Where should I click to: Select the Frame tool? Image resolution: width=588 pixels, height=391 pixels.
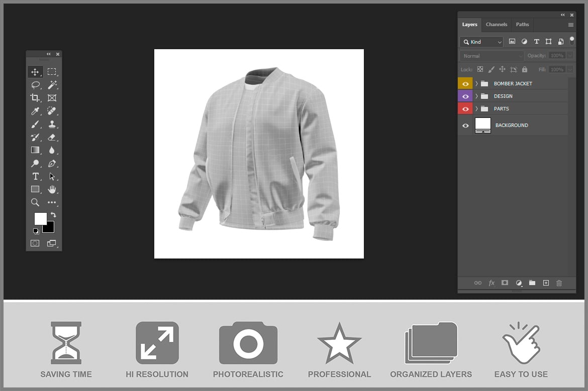[52, 98]
